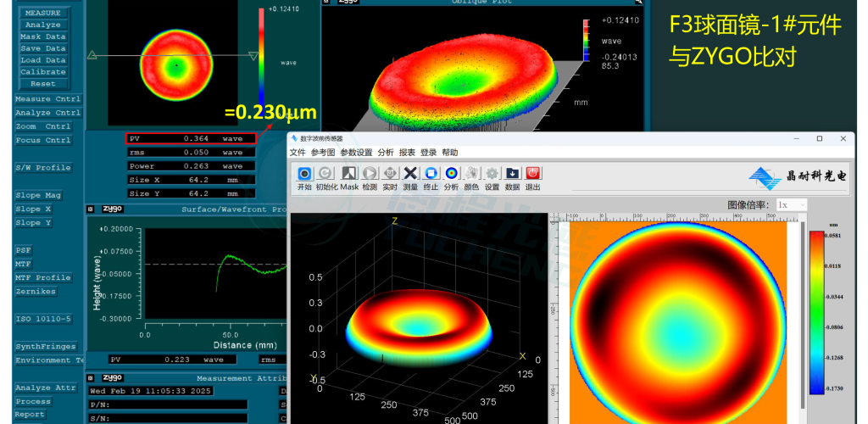
Task: Click the Size Y 64.2 mm value
Action: coord(191,193)
